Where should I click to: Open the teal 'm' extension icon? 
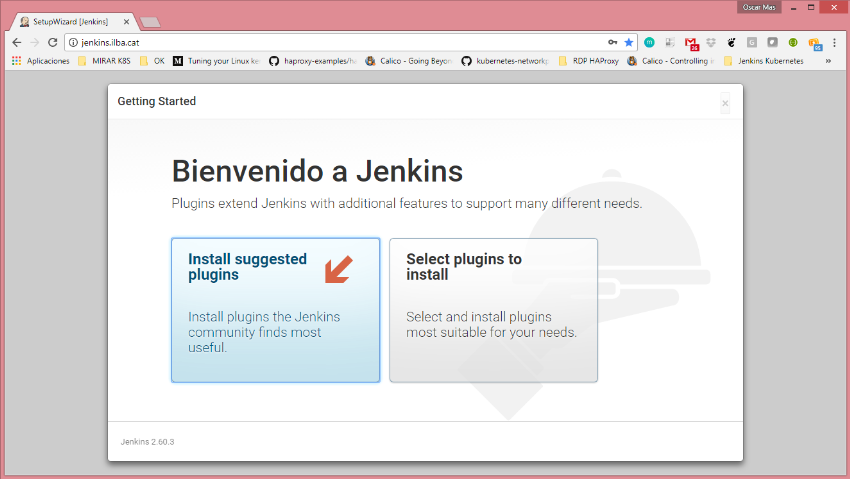[x=649, y=42]
